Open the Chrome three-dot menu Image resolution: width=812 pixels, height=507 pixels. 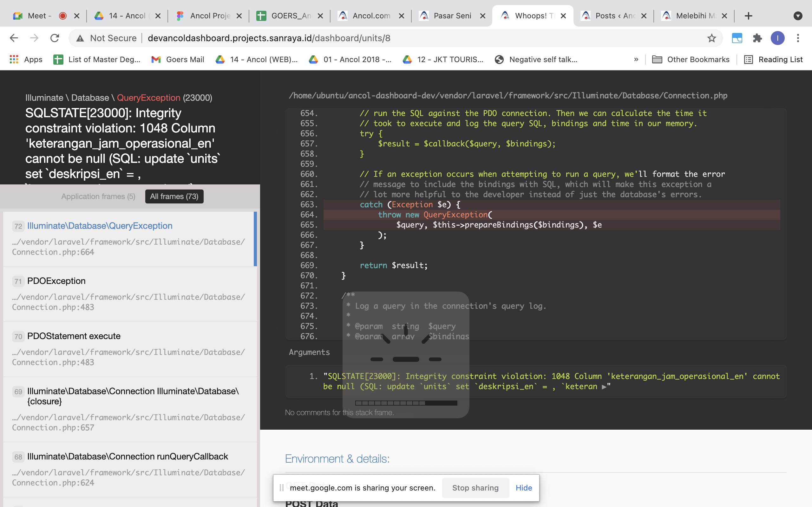pos(798,38)
